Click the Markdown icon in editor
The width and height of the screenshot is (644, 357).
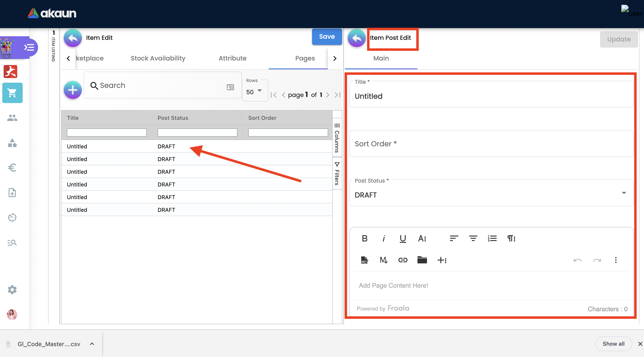pyautogui.click(x=383, y=260)
